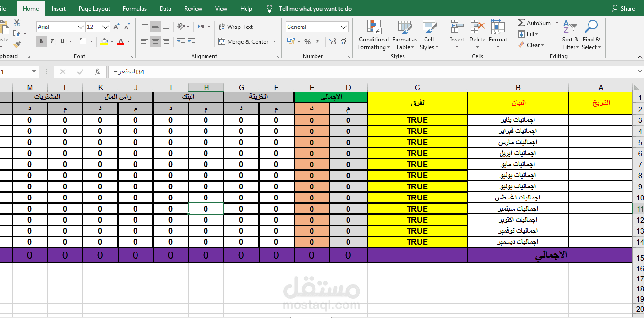Image resolution: width=644 pixels, height=318 pixels.
Task: Click Increase Decimal icon
Action: (x=332, y=42)
